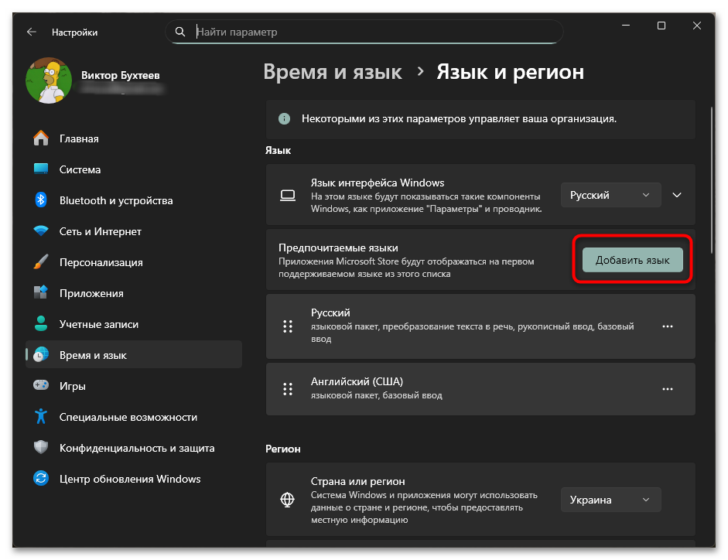Click the Windows Update sync icon
Viewport: 728px width, 560px height.
(41, 478)
